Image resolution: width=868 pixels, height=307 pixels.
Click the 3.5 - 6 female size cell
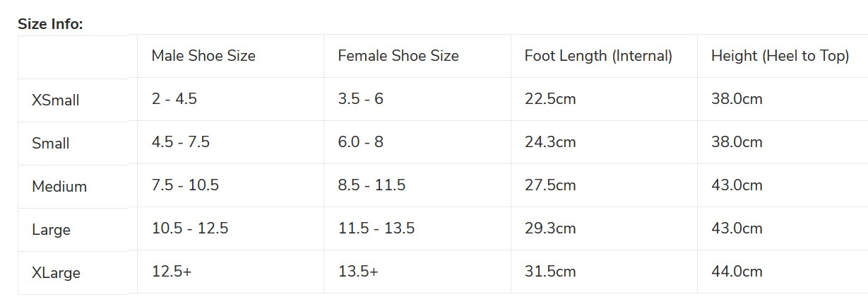pos(361,99)
